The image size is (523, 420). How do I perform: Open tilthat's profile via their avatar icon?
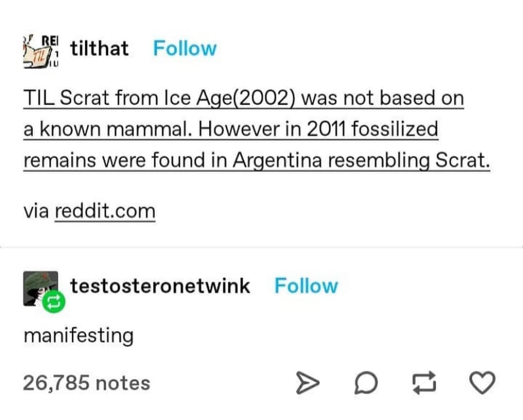pyautogui.click(x=40, y=50)
